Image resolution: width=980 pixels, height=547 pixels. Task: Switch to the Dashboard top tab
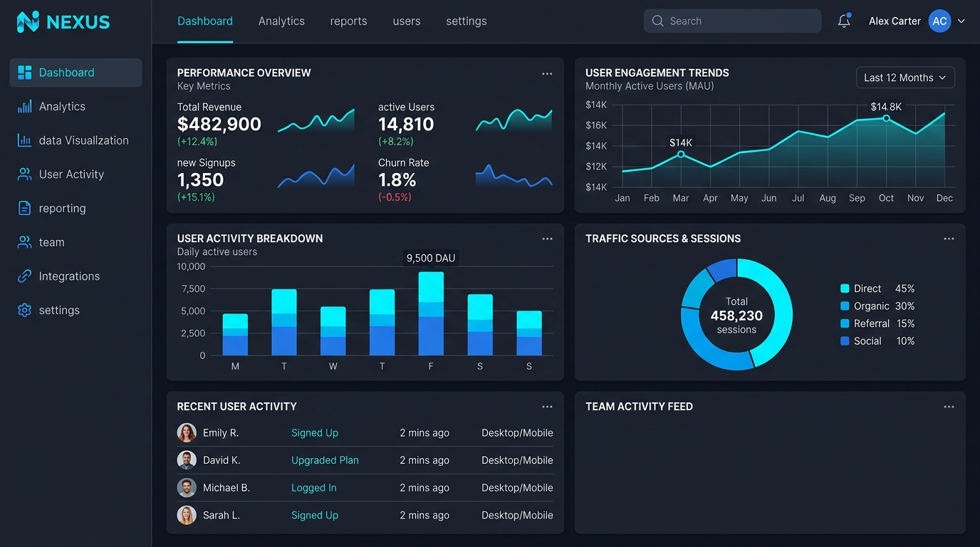[x=205, y=21]
